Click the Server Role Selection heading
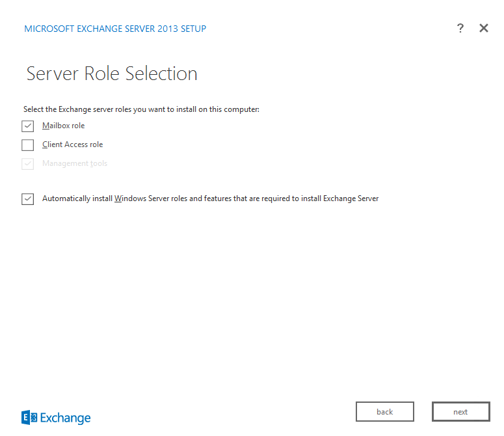This screenshot has width=504, height=436. [x=112, y=74]
